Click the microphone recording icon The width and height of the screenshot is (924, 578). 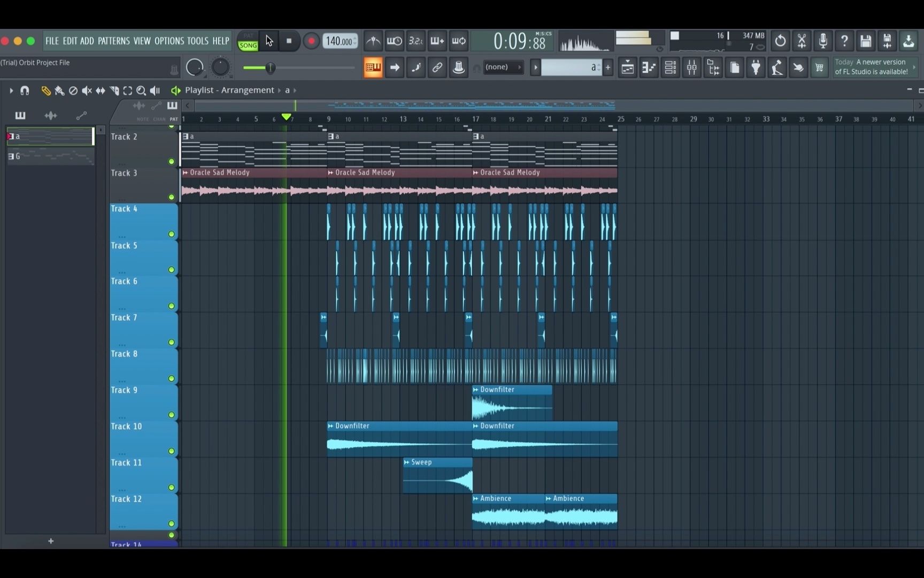click(823, 41)
